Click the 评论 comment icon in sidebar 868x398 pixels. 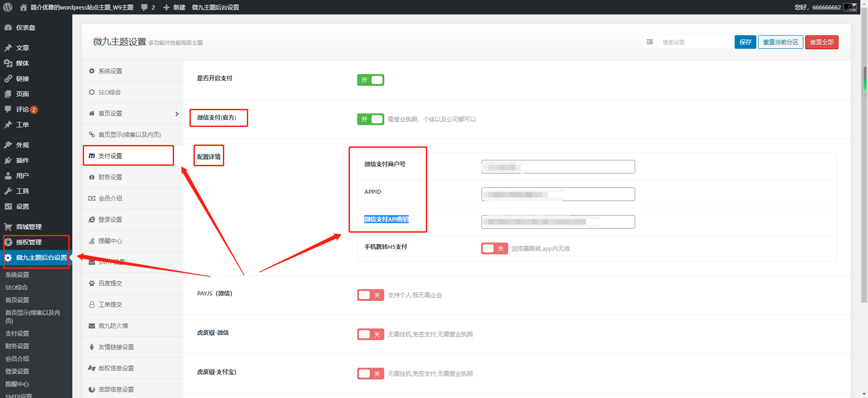click(8, 109)
